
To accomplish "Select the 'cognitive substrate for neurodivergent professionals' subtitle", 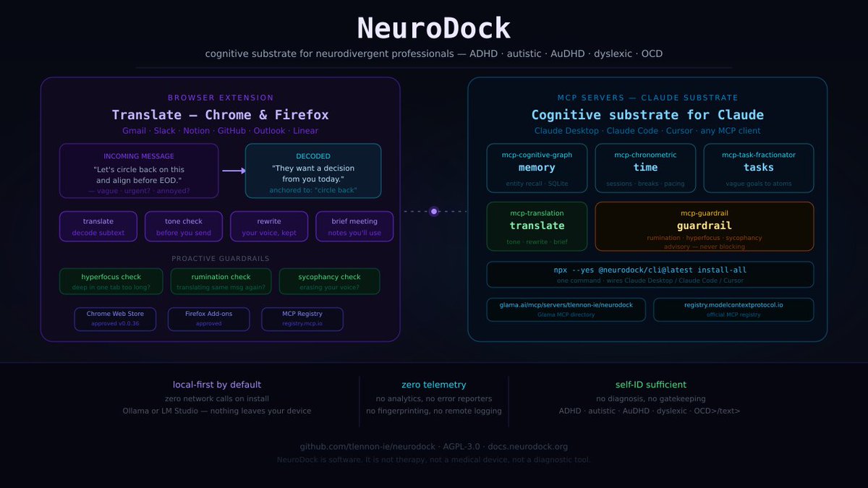I will 434,53.
